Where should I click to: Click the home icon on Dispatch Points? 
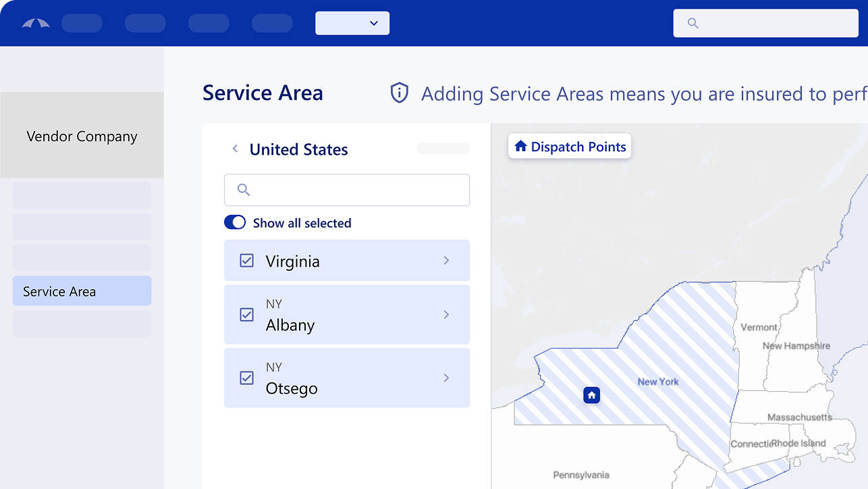click(x=520, y=146)
